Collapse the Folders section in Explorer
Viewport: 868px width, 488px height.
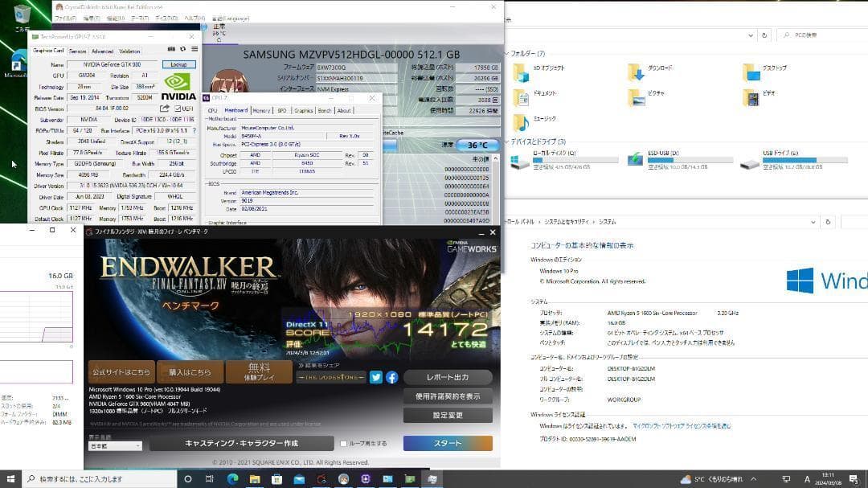click(x=506, y=54)
